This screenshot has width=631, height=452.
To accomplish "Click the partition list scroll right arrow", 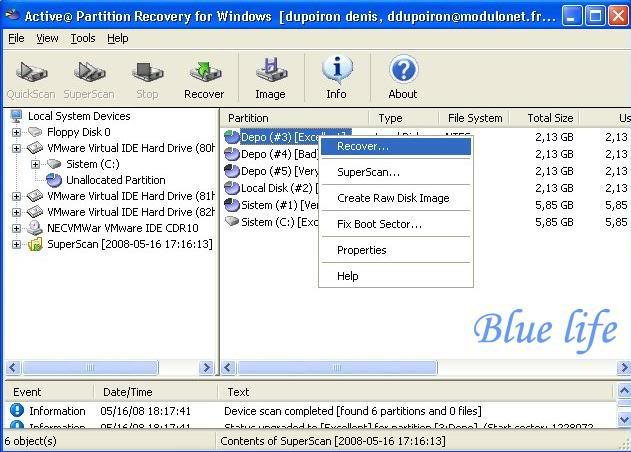I will coord(624,367).
